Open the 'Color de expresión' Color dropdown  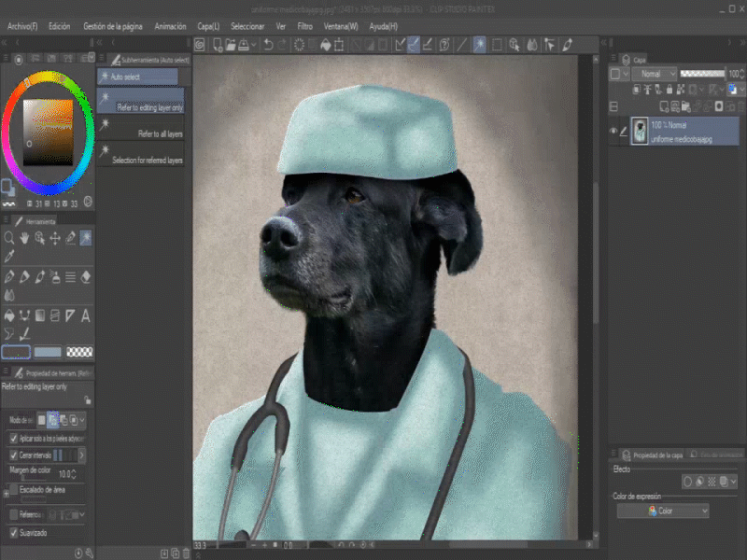pos(663,511)
